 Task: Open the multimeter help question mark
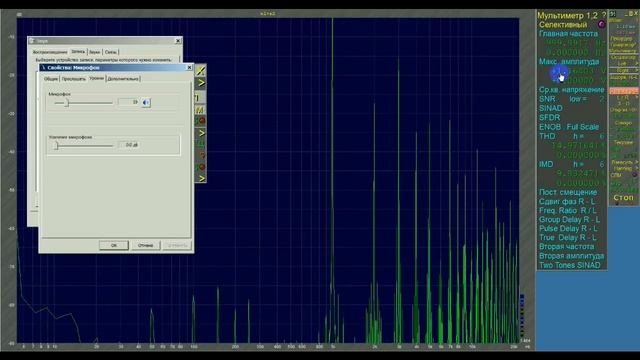click(604, 16)
